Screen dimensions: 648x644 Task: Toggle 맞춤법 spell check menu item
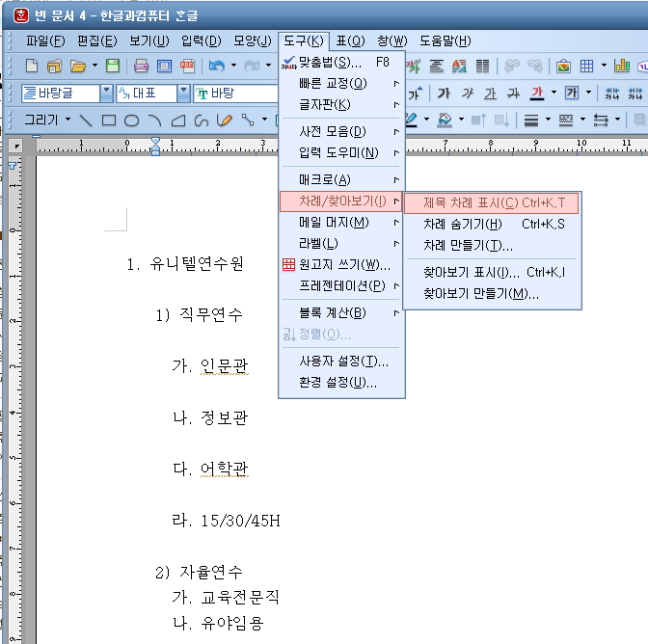point(341,63)
